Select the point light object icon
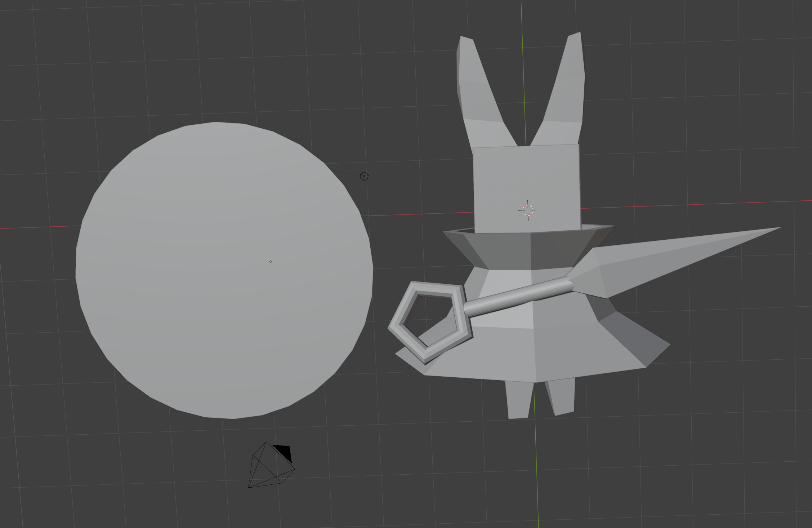Viewport: 812px width, 528px height. pyautogui.click(x=364, y=176)
